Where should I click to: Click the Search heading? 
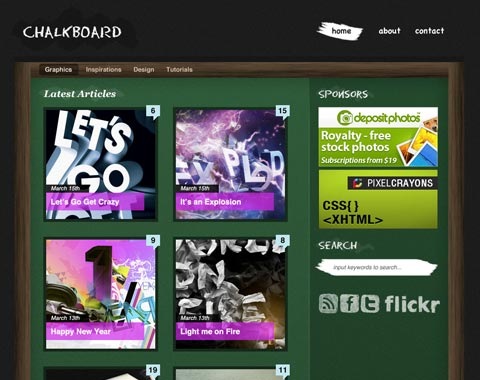point(338,246)
